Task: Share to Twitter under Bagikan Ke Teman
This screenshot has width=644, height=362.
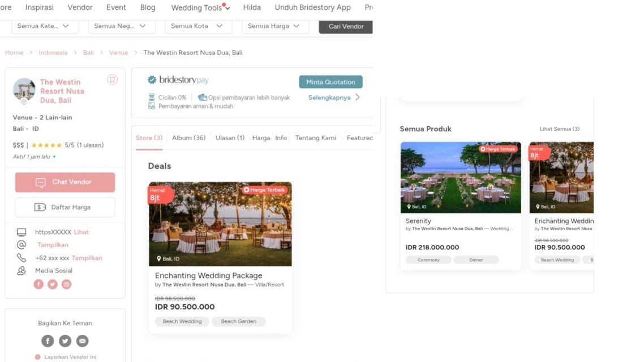Action: tap(65, 341)
